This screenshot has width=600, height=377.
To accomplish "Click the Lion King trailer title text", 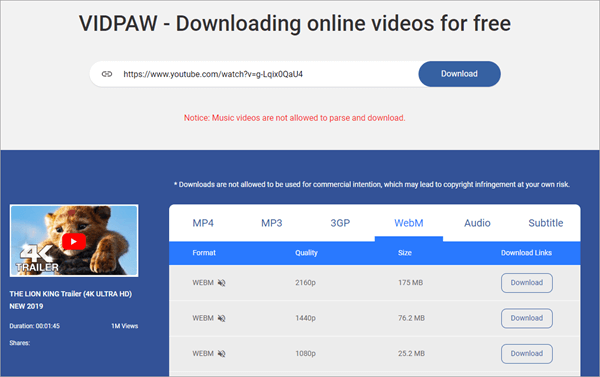I will (x=70, y=300).
